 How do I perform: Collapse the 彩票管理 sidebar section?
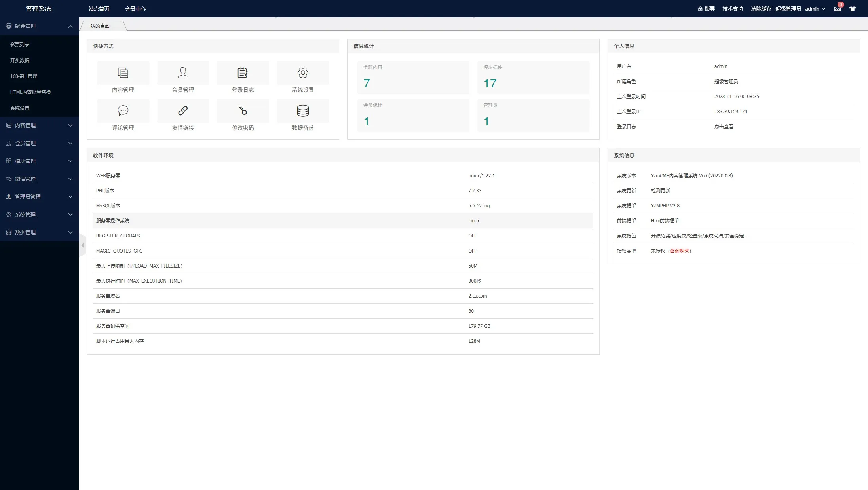click(x=40, y=26)
